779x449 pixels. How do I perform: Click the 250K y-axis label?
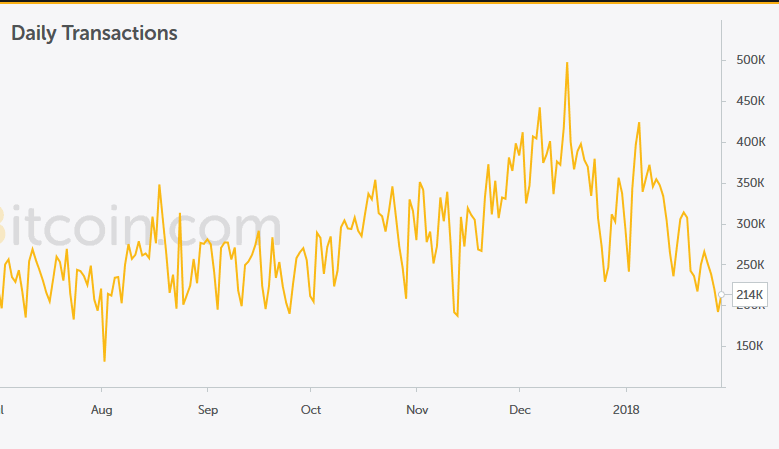pos(749,265)
